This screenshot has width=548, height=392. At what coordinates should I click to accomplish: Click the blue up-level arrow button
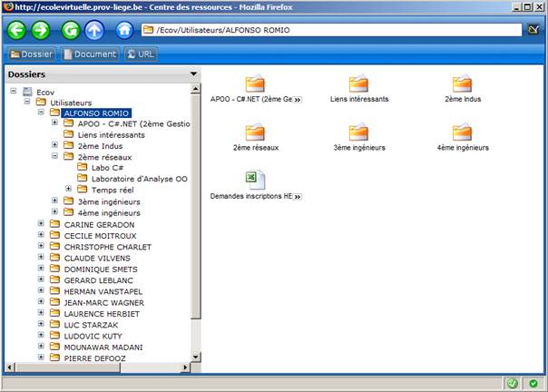95,30
